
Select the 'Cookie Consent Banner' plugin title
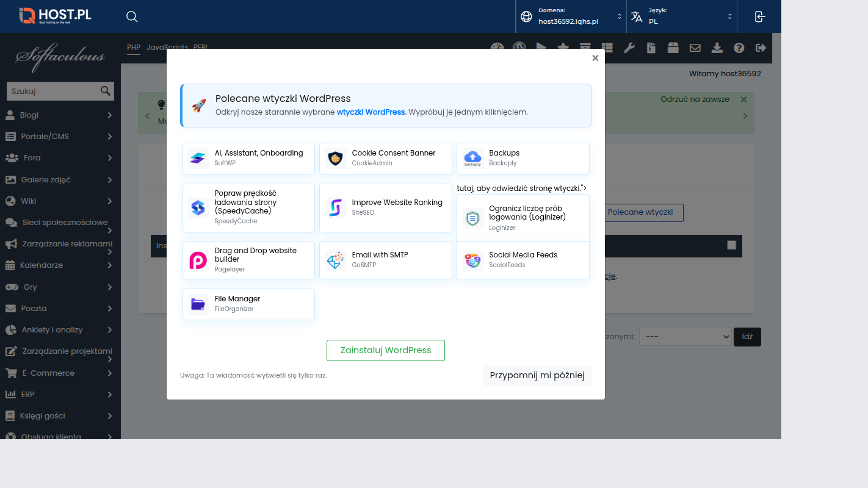[394, 153]
